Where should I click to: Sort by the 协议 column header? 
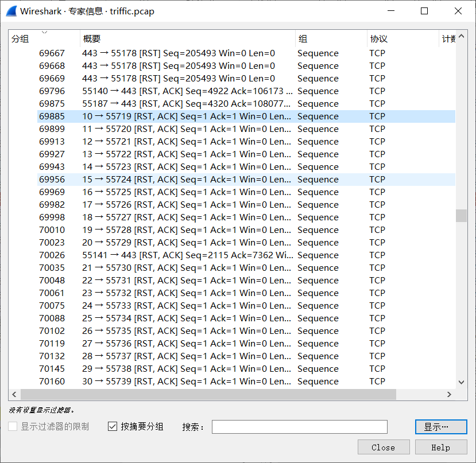tap(403, 38)
